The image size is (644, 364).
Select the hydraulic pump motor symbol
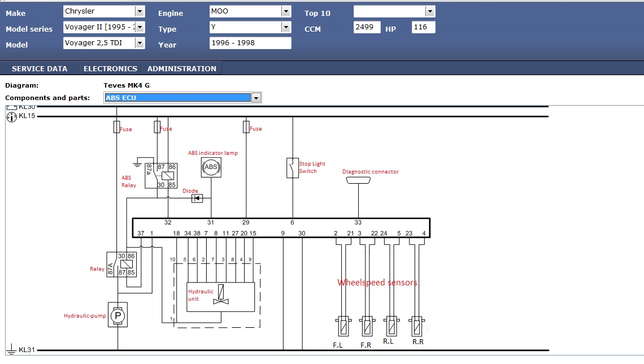pos(118,315)
